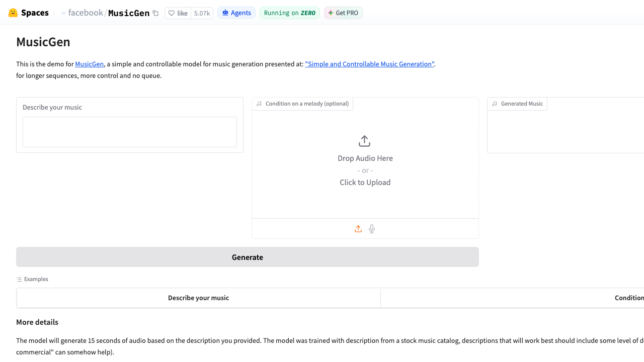Click the list icon beside Examples
The height and width of the screenshot is (362, 644).
pos(19,279)
